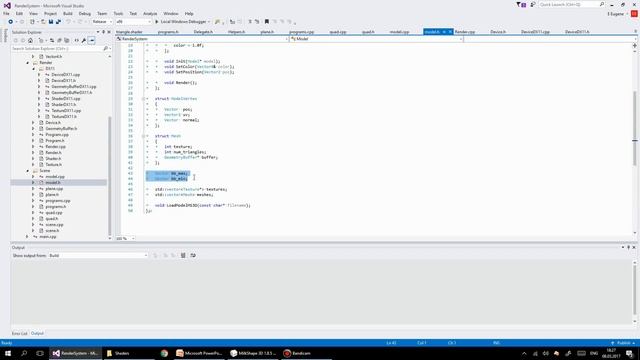Click the Collapse All icon in Solution Explorer
The width and height of the screenshot is (640, 360).
59,40
